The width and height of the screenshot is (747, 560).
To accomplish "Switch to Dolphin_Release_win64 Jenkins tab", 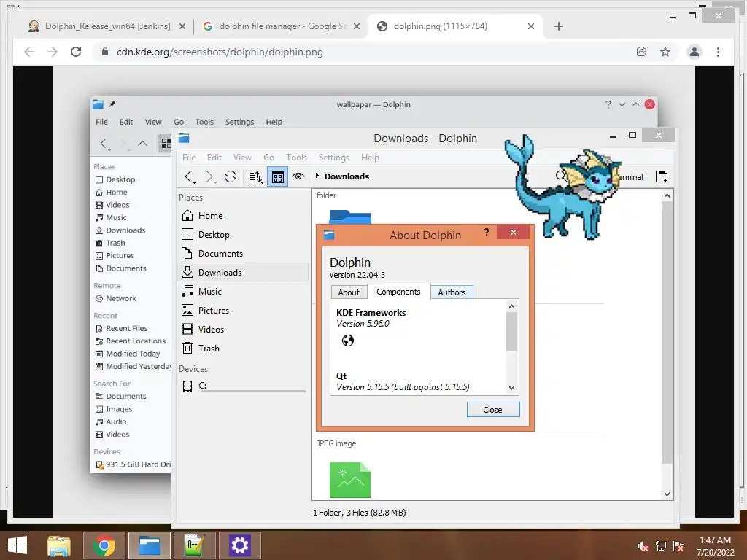I will pyautogui.click(x=107, y=26).
